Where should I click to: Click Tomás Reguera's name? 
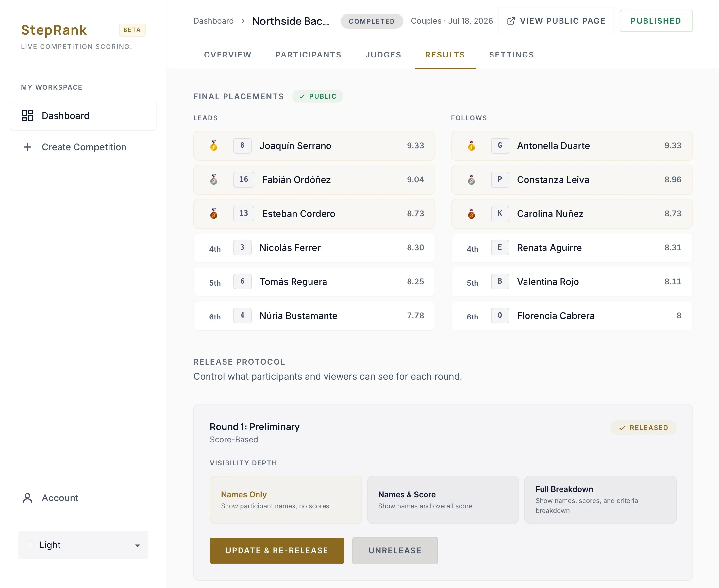pos(293,282)
